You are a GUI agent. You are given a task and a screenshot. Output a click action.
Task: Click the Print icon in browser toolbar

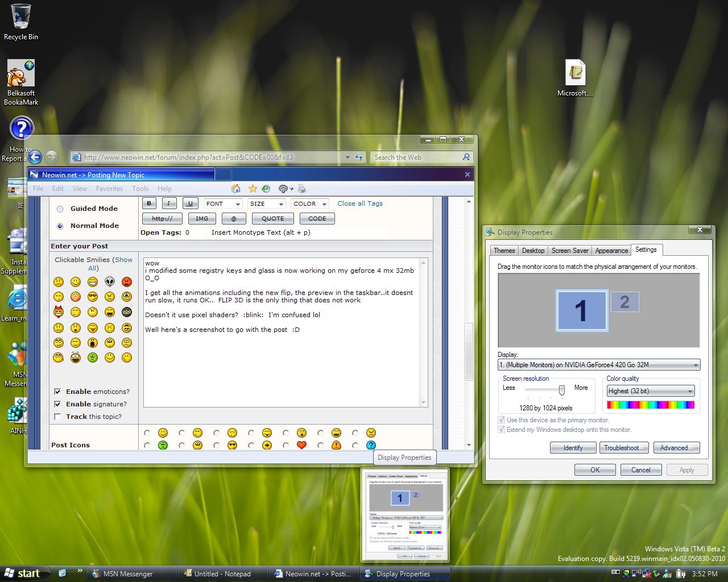click(x=302, y=189)
